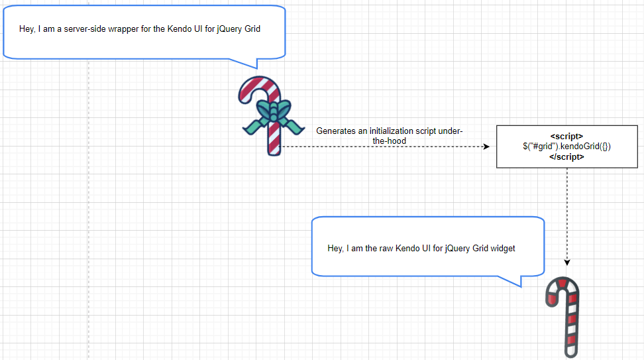Click the closing </script> tag text
Image resolution: width=644 pixels, height=360 pixels.
point(566,157)
